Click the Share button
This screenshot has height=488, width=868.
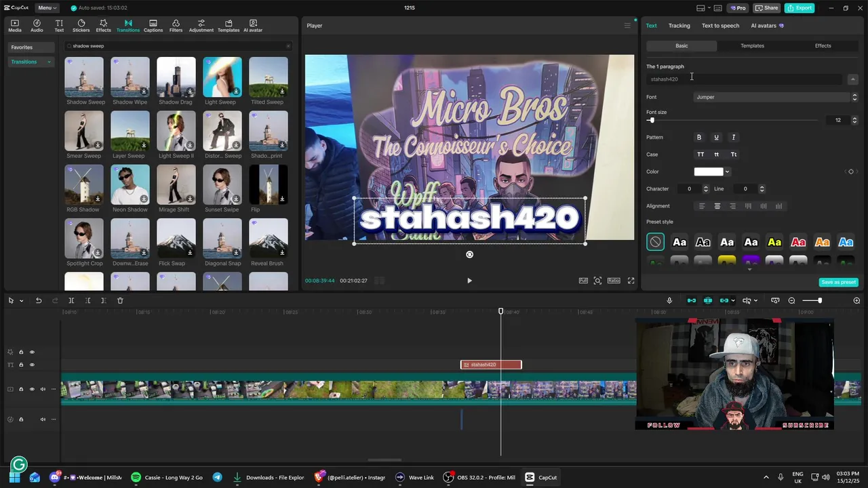coord(766,8)
